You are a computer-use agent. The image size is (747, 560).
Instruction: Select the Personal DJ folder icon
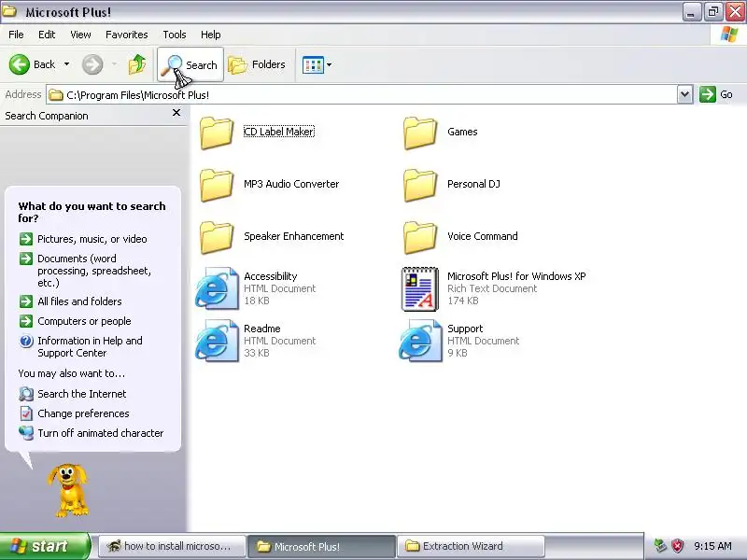420,185
